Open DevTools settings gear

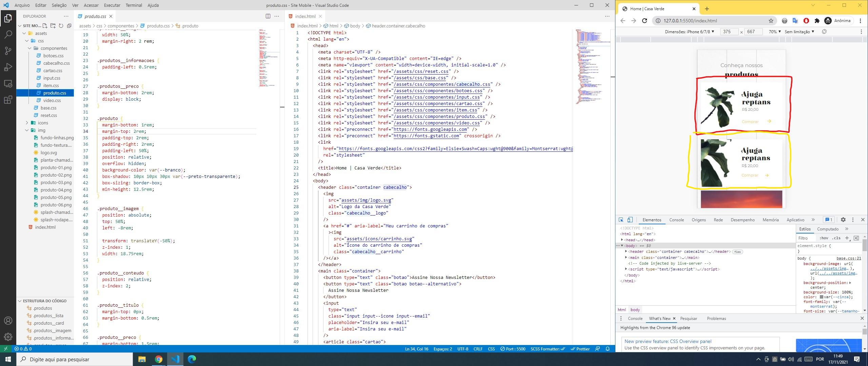click(x=843, y=220)
